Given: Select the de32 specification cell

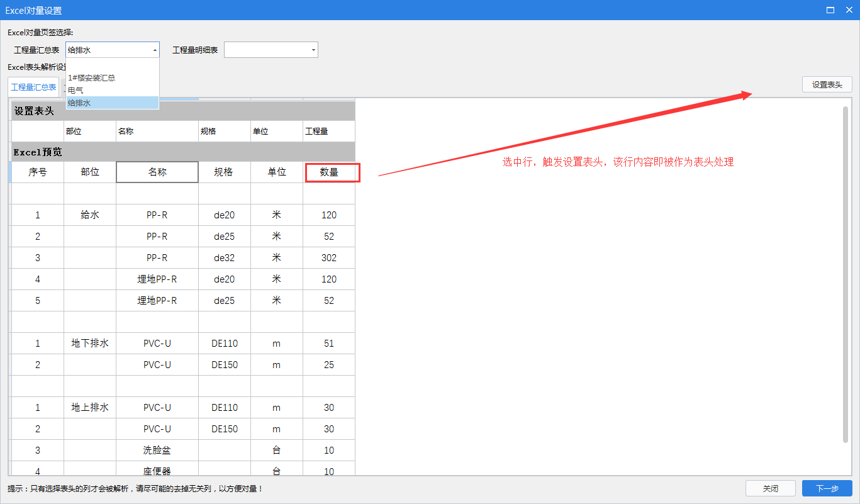Looking at the screenshot, I should pyautogui.click(x=224, y=258).
